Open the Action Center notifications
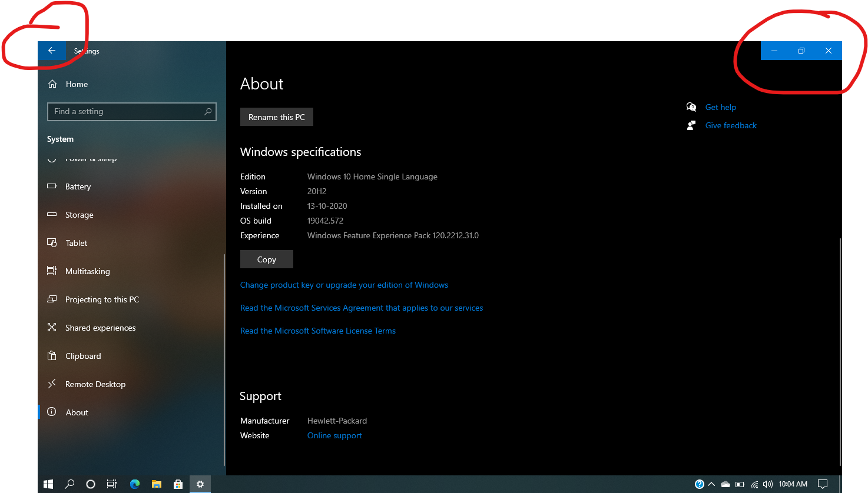 823,484
